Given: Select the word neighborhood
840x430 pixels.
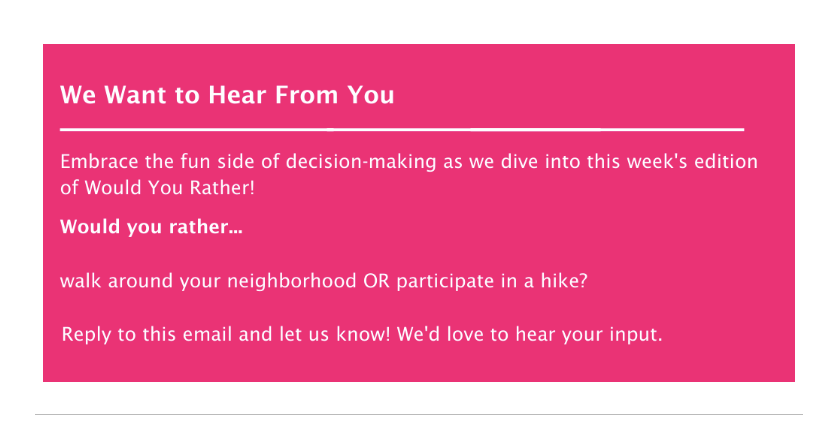Looking at the screenshot, I should (291, 282).
